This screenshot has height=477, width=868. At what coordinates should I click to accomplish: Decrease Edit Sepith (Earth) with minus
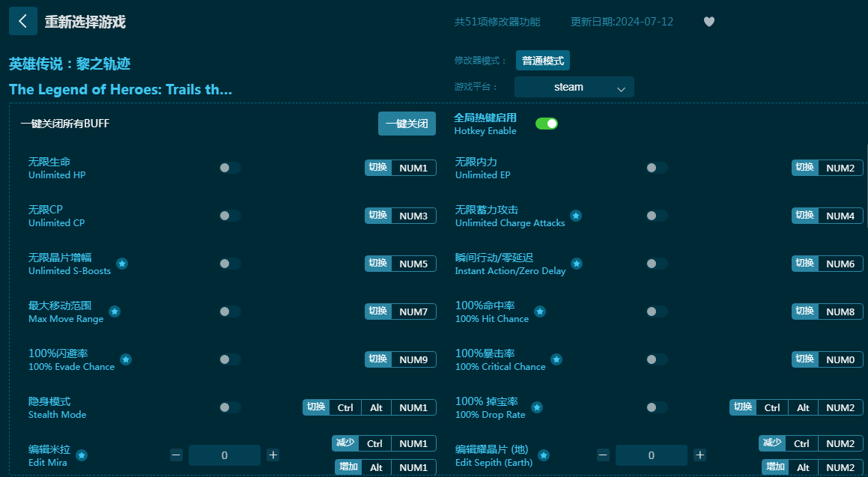point(604,455)
